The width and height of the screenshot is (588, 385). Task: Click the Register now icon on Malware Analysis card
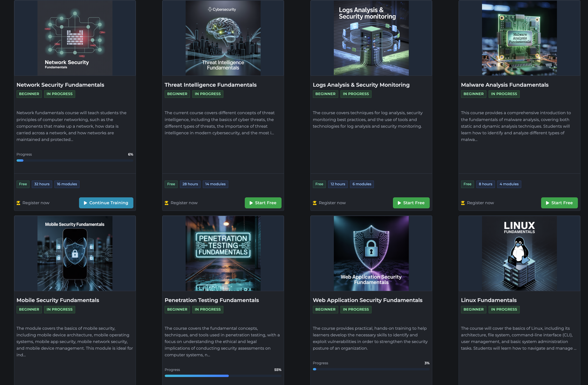463,203
